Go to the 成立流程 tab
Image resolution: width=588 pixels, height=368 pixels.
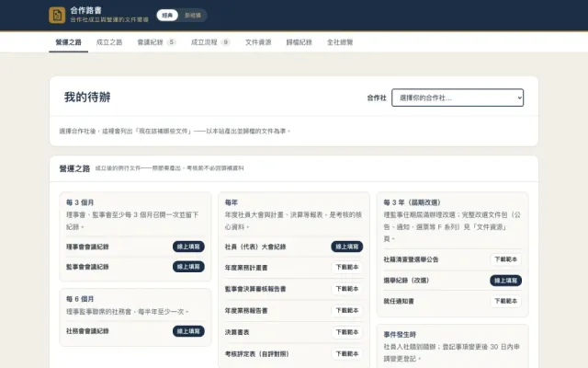(210, 42)
